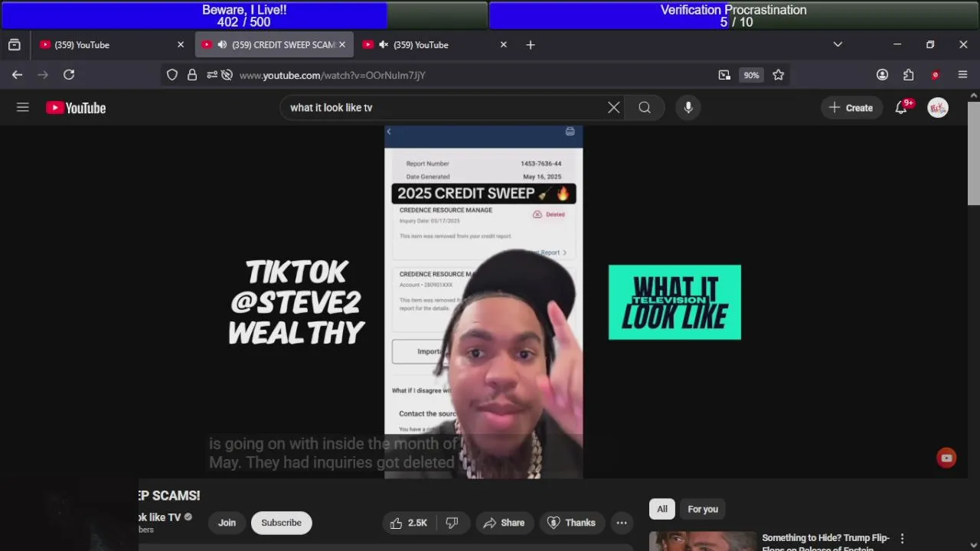Image resolution: width=980 pixels, height=551 pixels.
Task: Send Thanks to the creator
Action: coord(571,523)
